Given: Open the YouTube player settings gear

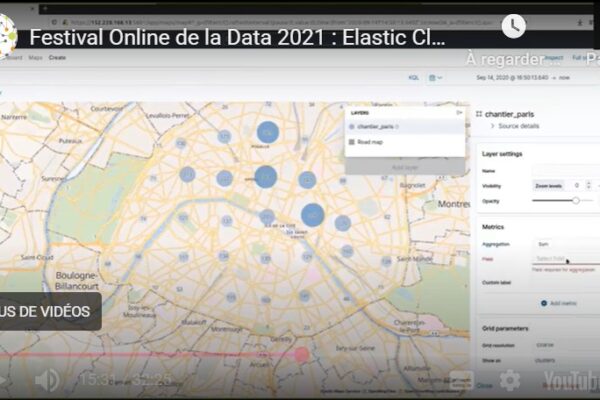Looking at the screenshot, I should click(511, 380).
